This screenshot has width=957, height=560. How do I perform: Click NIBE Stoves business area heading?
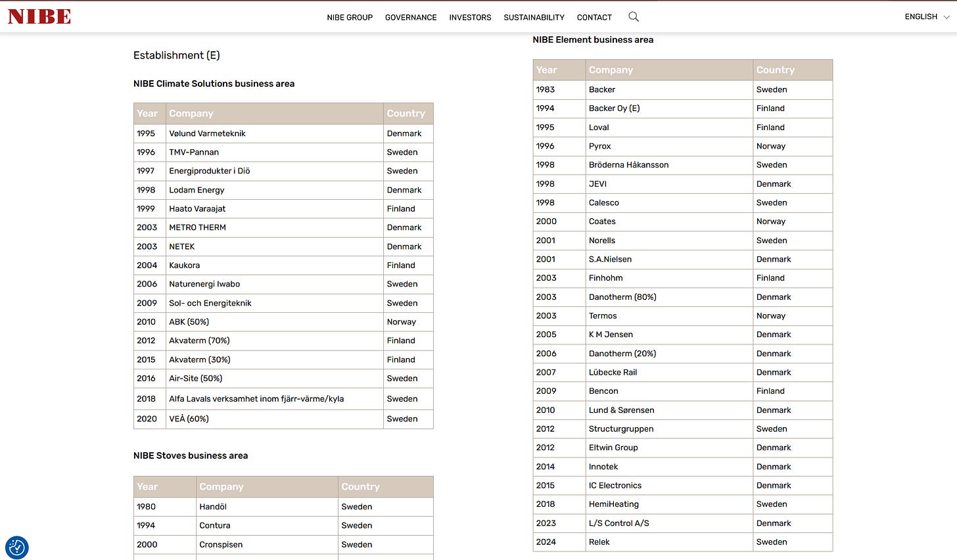pyautogui.click(x=191, y=455)
